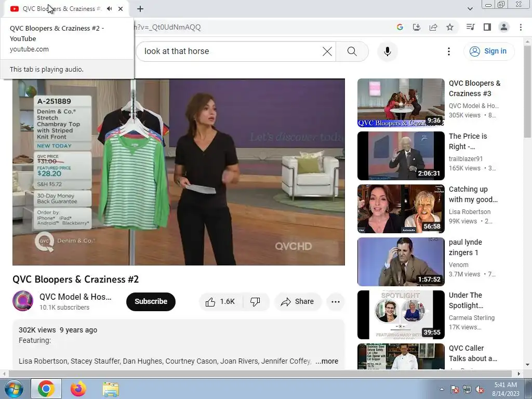This screenshot has width=532, height=399.
Task: Click the trailblazer91 channel name
Action: point(465,159)
